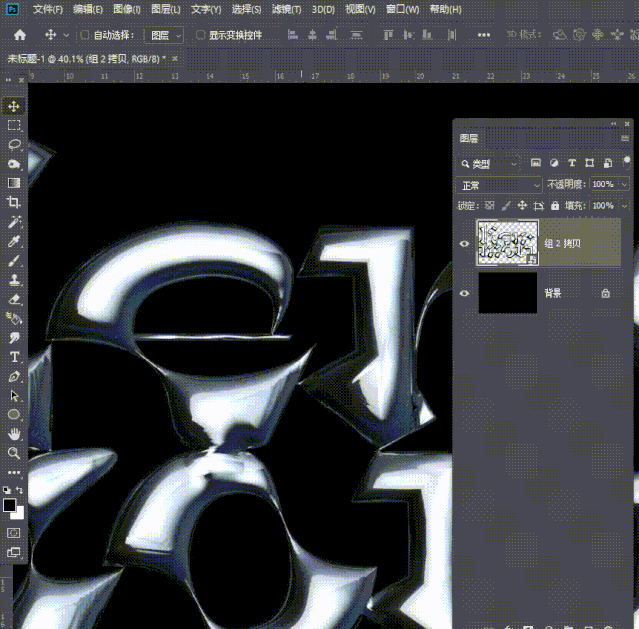The image size is (639, 629).
Task: Select the Zoom tool
Action: point(14,453)
